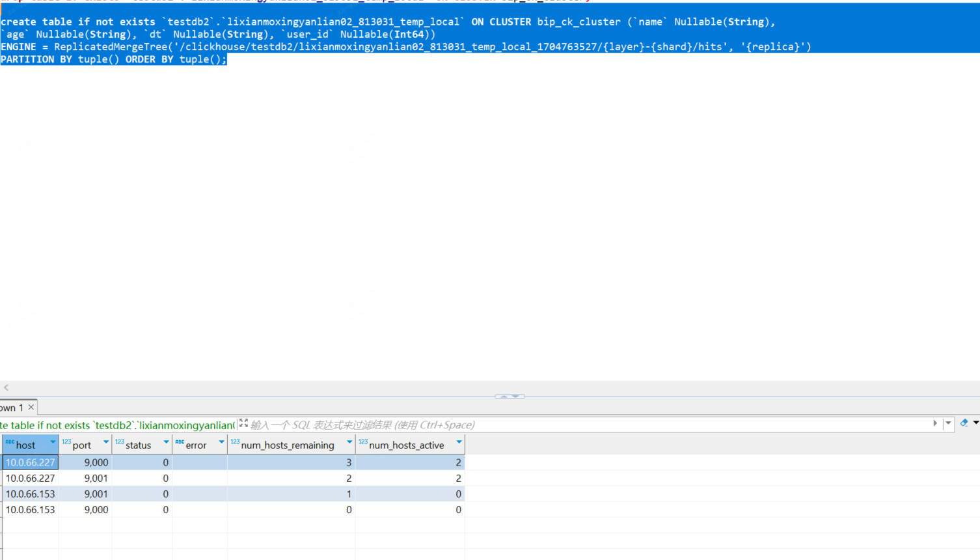980x560 pixels.
Task: Close the result tab ending in 'own 1'
Action: [31, 407]
